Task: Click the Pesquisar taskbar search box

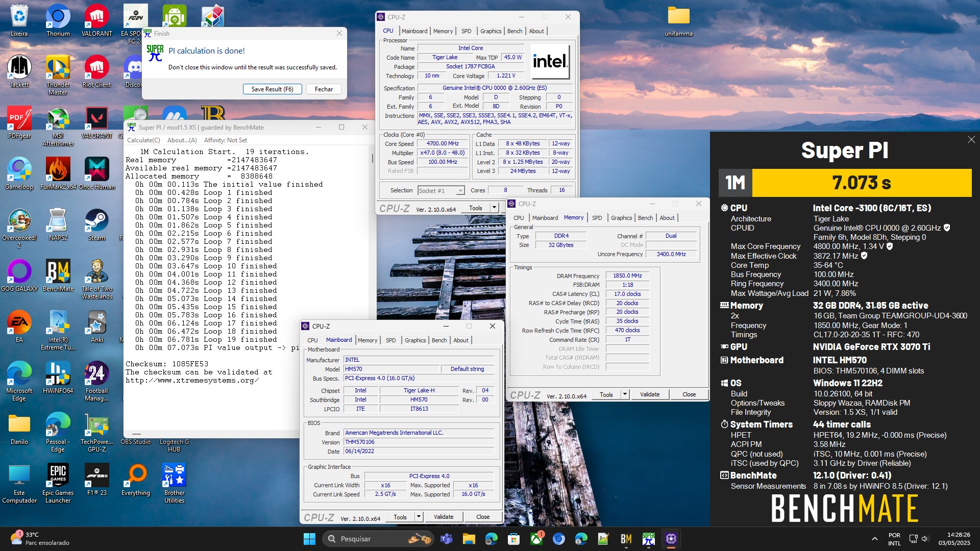Action: click(x=379, y=539)
